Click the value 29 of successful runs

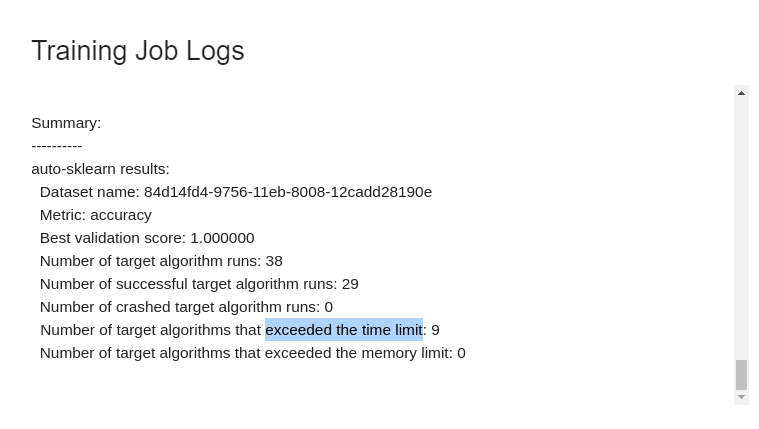[x=350, y=284]
